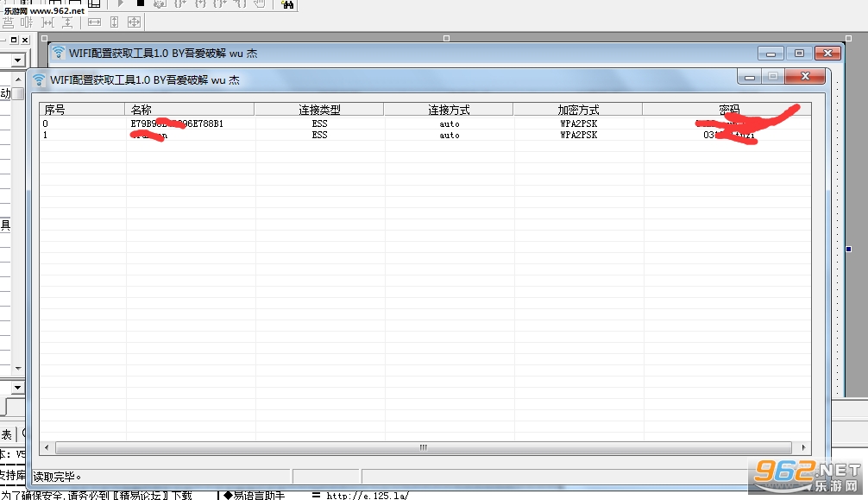Viewport: 868px width, 500px height.
Task: Sort by the 加密方式 column header
Action: coord(578,109)
